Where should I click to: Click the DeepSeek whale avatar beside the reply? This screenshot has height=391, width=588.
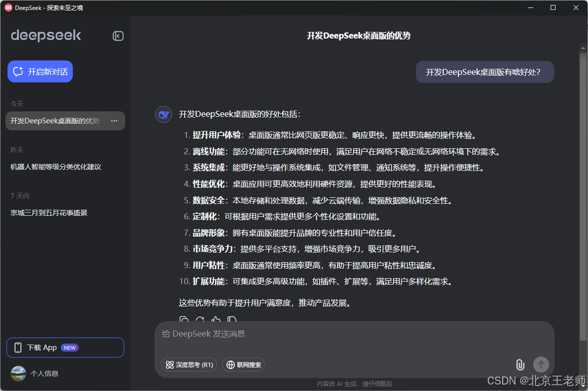tap(164, 114)
